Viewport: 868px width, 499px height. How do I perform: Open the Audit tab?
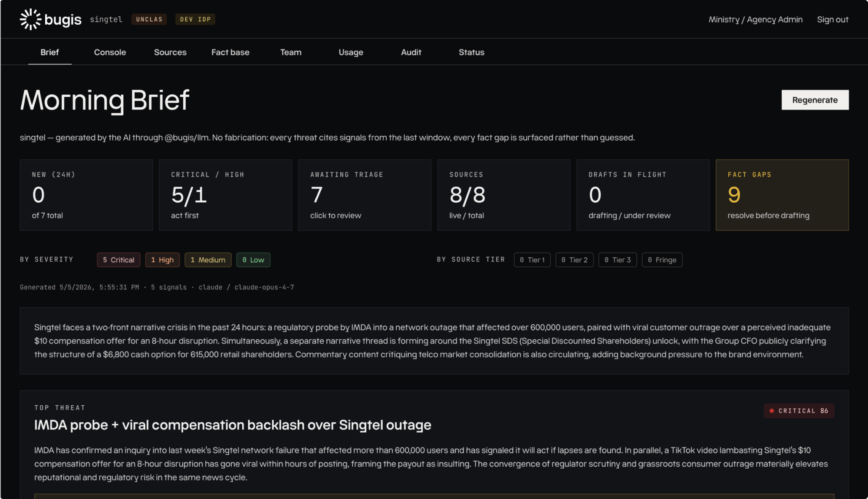[x=411, y=52]
